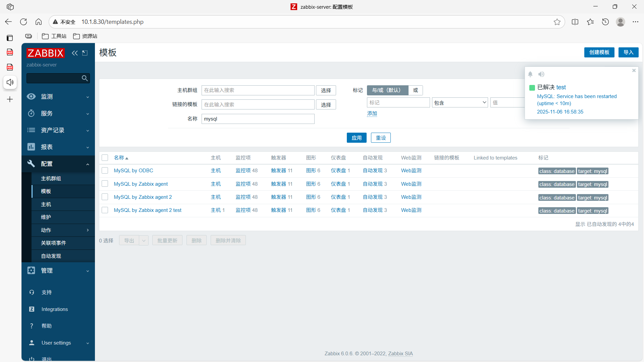Collapse the 配置 menu section
Image resolution: width=644 pixels, height=362 pixels.
[x=58, y=164]
